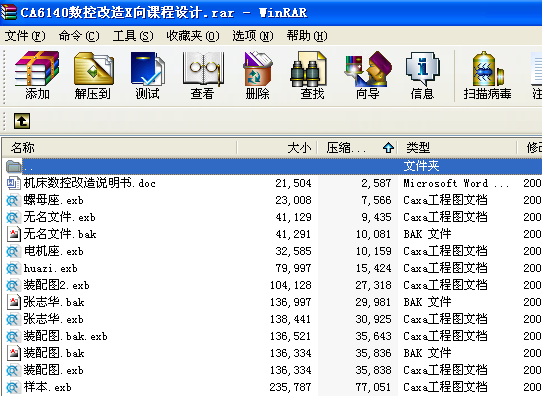Click the 信息 (Info) toolbar icon

coord(422,68)
